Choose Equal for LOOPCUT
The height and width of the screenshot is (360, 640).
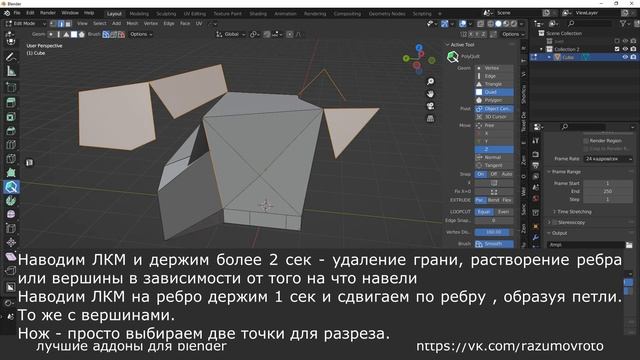click(x=484, y=212)
